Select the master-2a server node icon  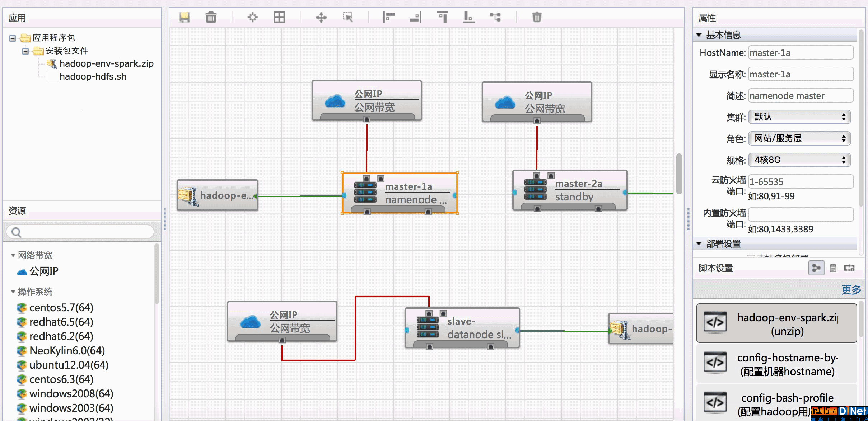click(x=536, y=189)
